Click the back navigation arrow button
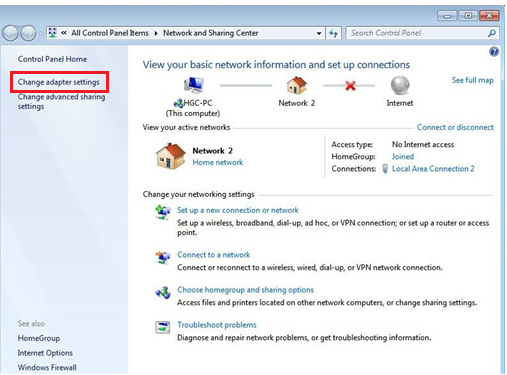 (10, 33)
